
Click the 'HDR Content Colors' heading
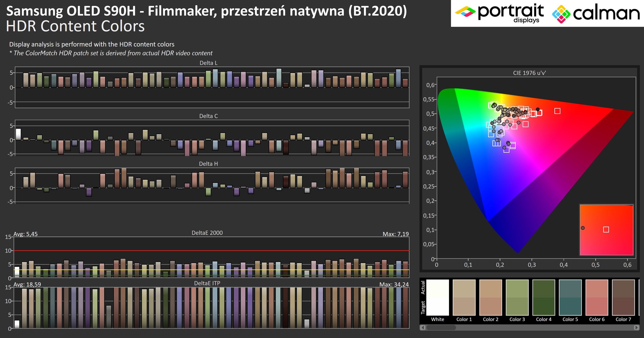pyautogui.click(x=75, y=26)
